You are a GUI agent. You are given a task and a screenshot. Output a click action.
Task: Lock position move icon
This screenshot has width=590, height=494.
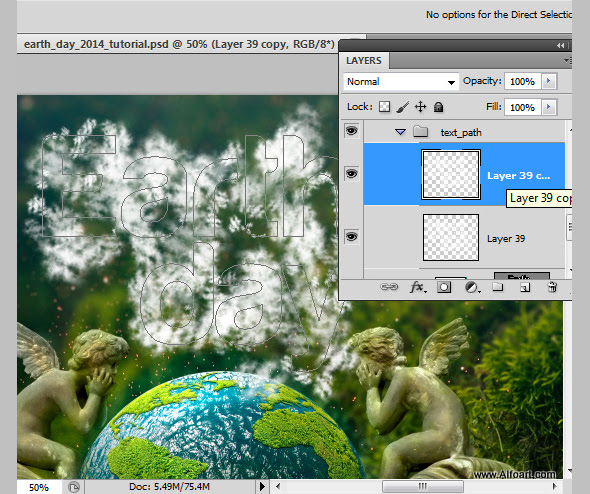[x=420, y=107]
